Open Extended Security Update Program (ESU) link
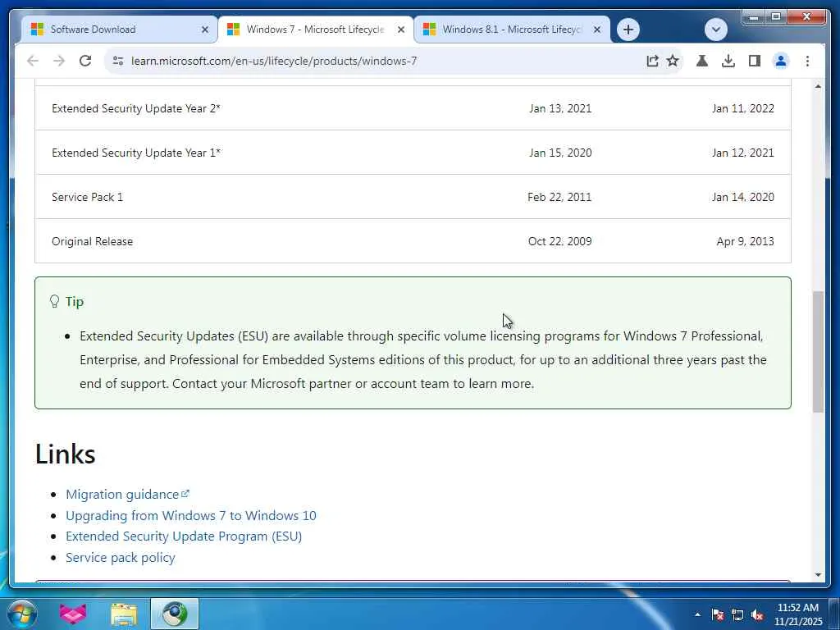Screen dimensions: 840x630 coord(184,536)
